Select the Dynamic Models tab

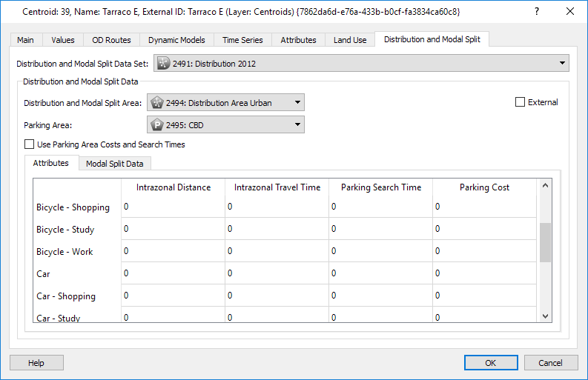tap(176, 40)
